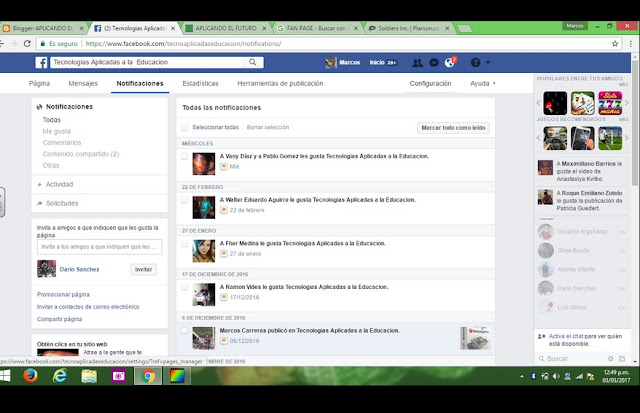Click the Facebook search text field

tap(149, 62)
